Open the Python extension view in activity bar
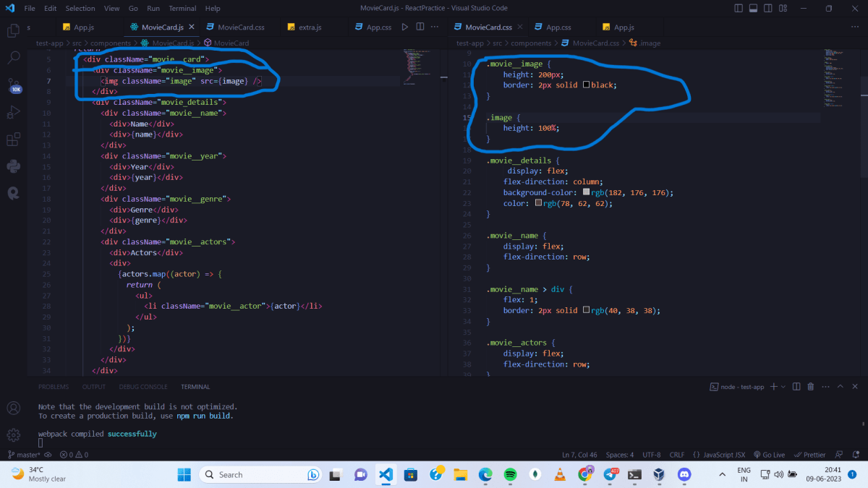 (13, 166)
